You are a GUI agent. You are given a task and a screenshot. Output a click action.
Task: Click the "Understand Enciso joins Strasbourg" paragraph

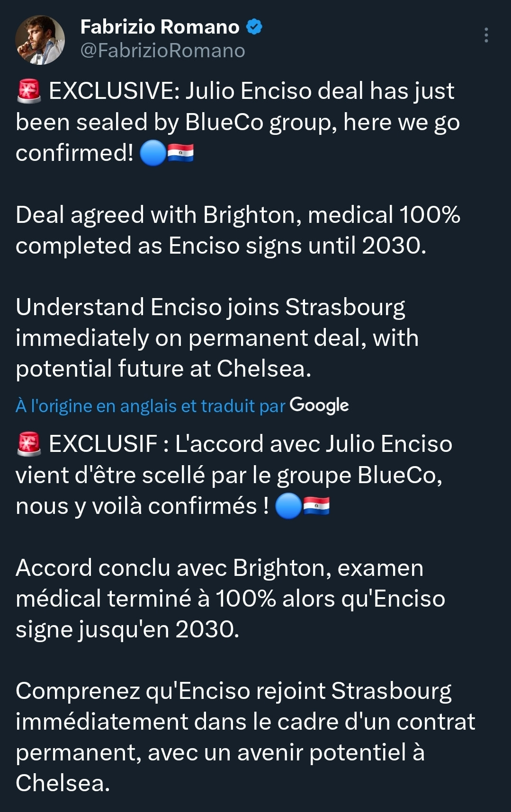[217, 338]
